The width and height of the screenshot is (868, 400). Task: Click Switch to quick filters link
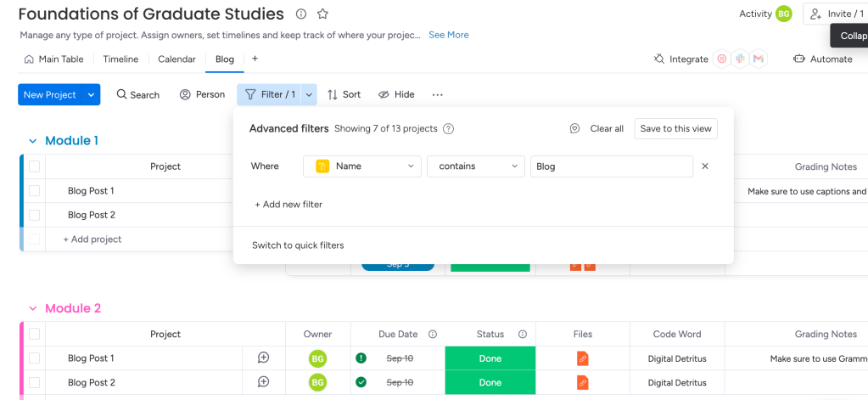298,245
